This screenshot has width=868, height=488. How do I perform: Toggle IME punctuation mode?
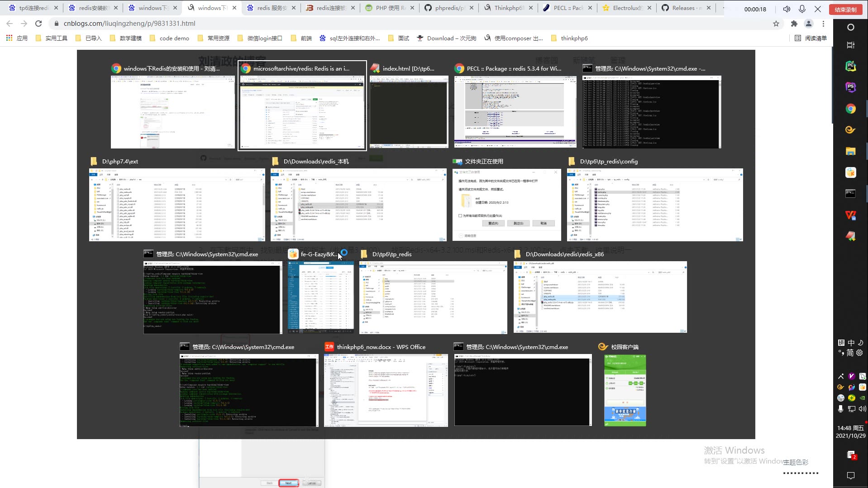tap(841, 353)
